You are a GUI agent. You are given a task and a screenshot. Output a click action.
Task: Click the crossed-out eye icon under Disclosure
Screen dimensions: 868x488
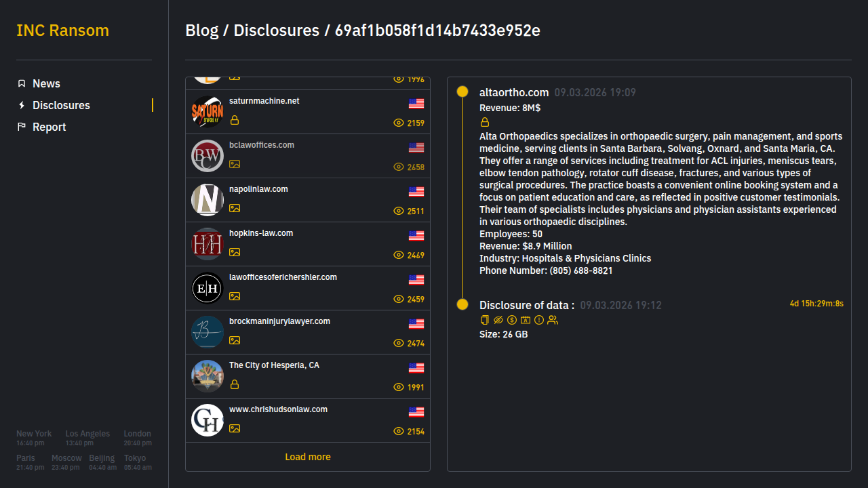498,320
